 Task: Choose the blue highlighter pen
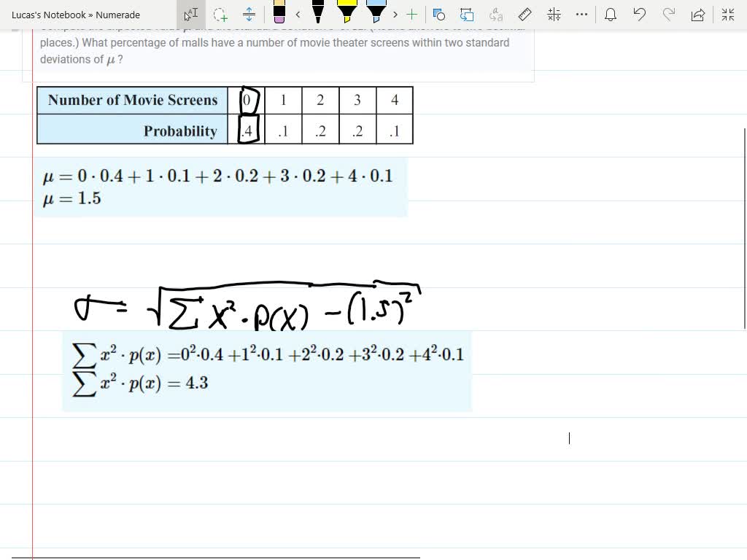pos(376,12)
